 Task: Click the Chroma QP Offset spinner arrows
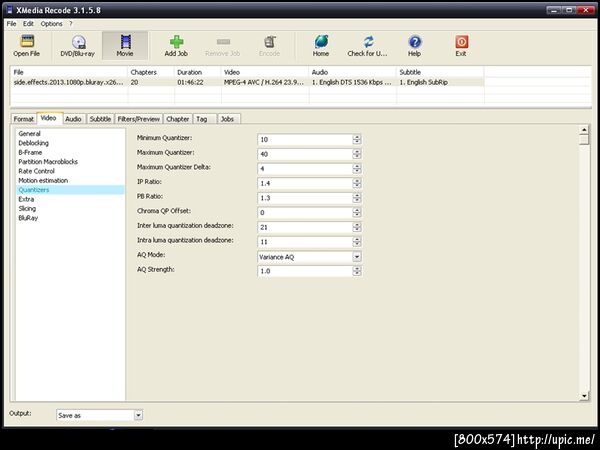(357, 212)
